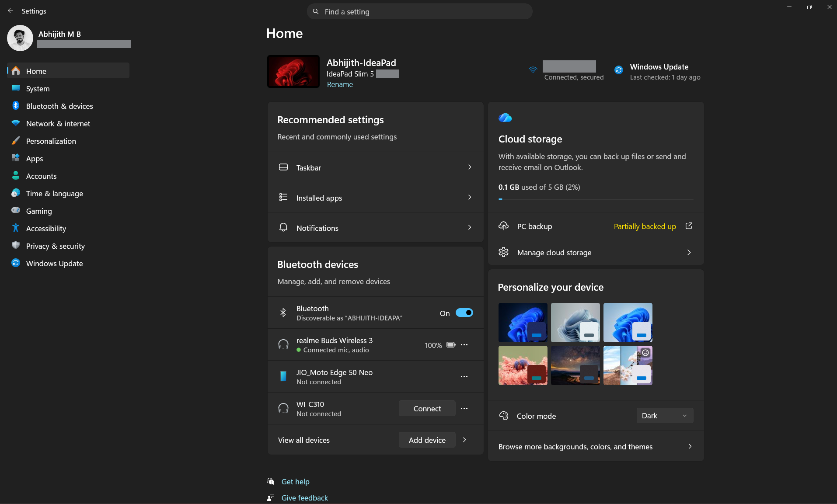
Task: Open Accounts settings from the sidebar
Action: (x=40, y=176)
